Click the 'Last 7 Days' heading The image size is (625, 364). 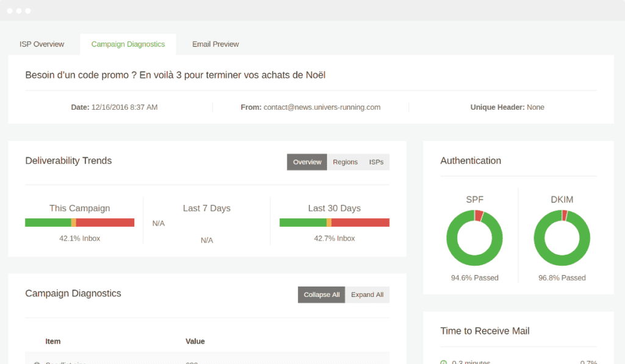click(x=206, y=209)
